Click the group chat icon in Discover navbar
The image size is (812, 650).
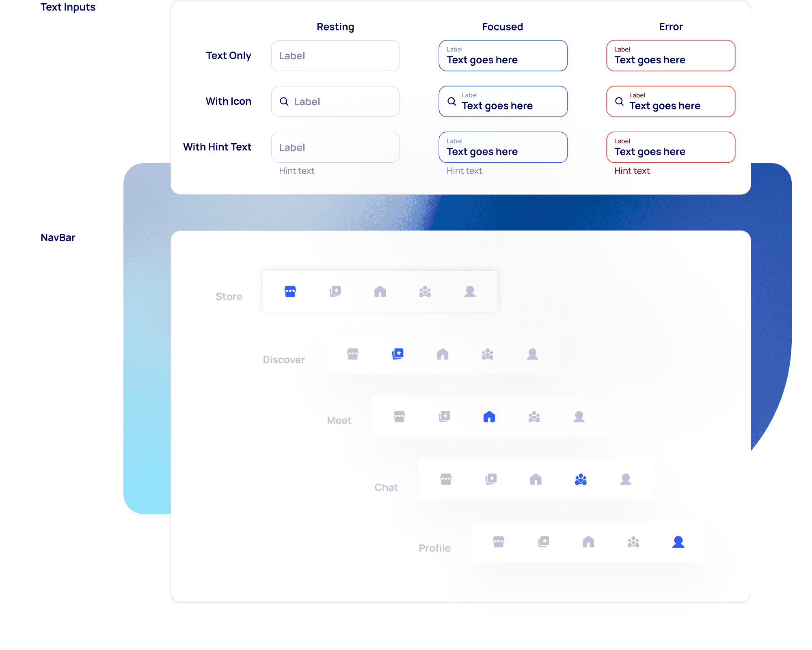point(487,354)
